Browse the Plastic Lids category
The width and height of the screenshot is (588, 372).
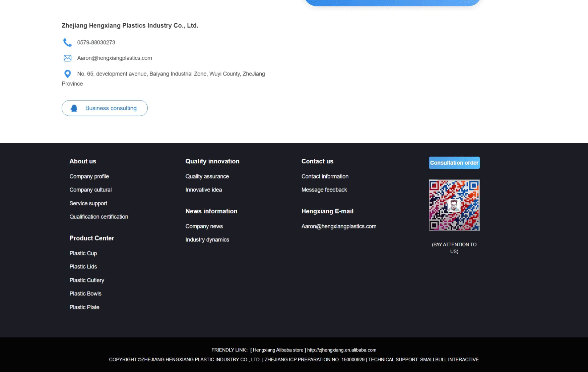83,267
